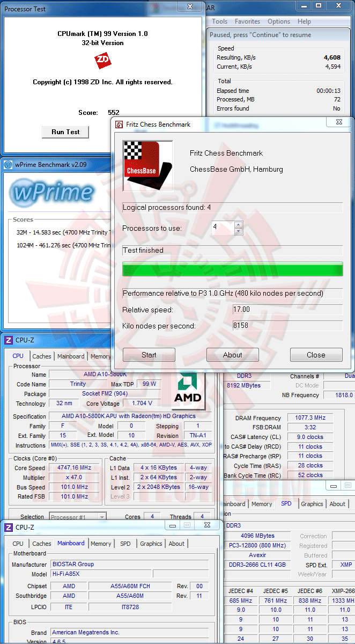Switch to About tab in CPU-Z Mainboard window
The height and width of the screenshot is (644, 355).
(x=176, y=544)
